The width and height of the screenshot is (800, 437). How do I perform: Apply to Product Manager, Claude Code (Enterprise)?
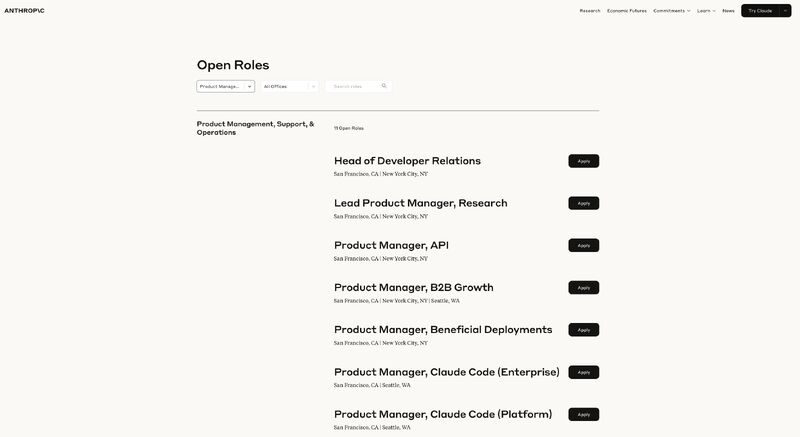(x=584, y=372)
